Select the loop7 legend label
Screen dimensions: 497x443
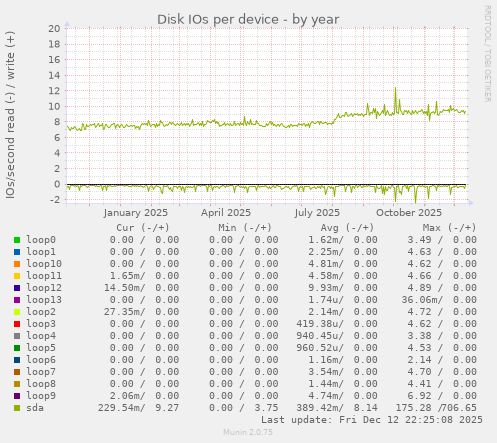click(41, 372)
